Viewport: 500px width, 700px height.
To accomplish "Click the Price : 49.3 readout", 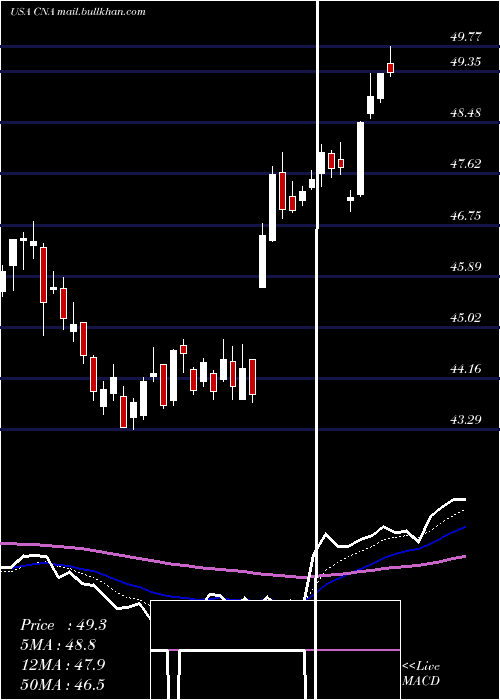I will point(63,625).
